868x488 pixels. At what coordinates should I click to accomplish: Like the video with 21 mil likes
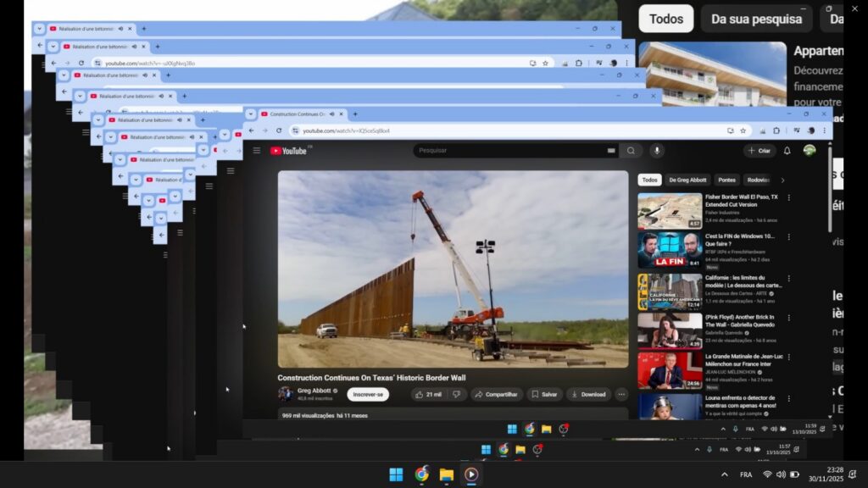point(428,394)
